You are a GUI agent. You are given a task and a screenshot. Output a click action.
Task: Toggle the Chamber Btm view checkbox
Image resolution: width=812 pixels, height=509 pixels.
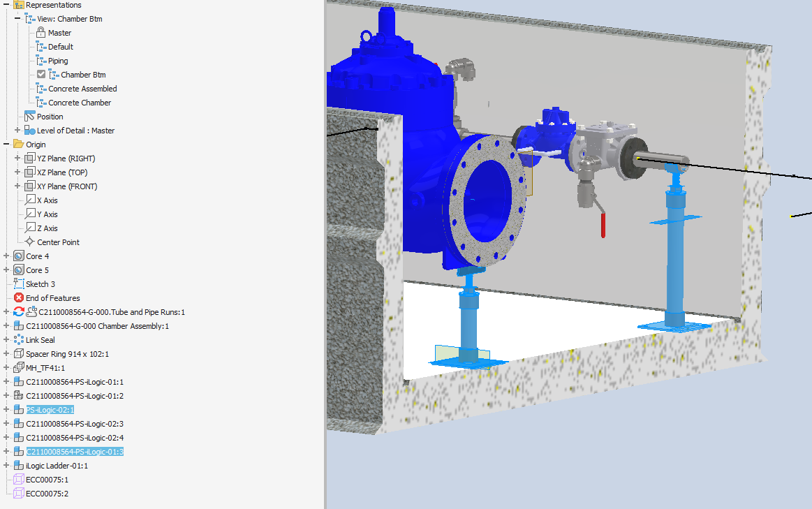pos(40,74)
